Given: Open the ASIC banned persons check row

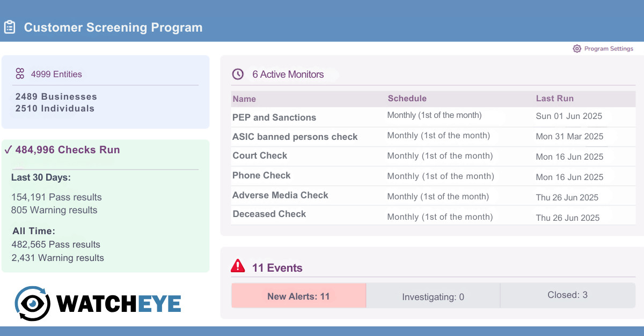Looking at the screenshot, I should 295,137.
